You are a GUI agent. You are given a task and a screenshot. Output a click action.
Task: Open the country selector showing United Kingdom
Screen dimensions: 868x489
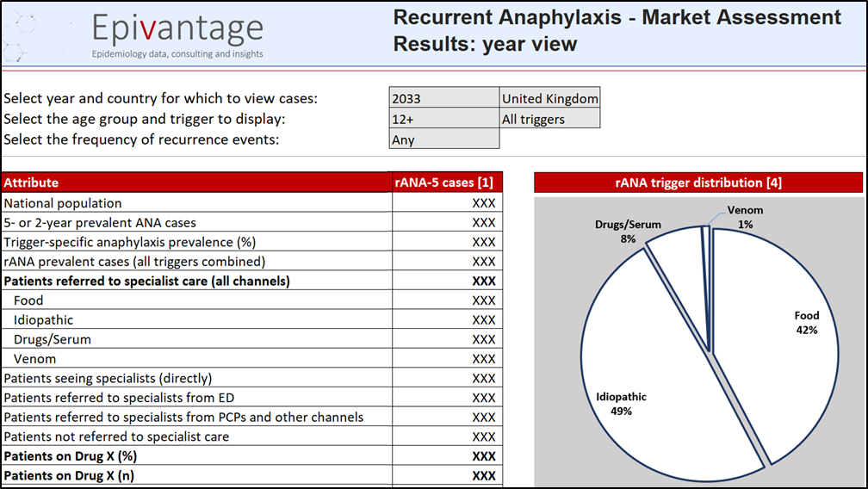(549, 98)
